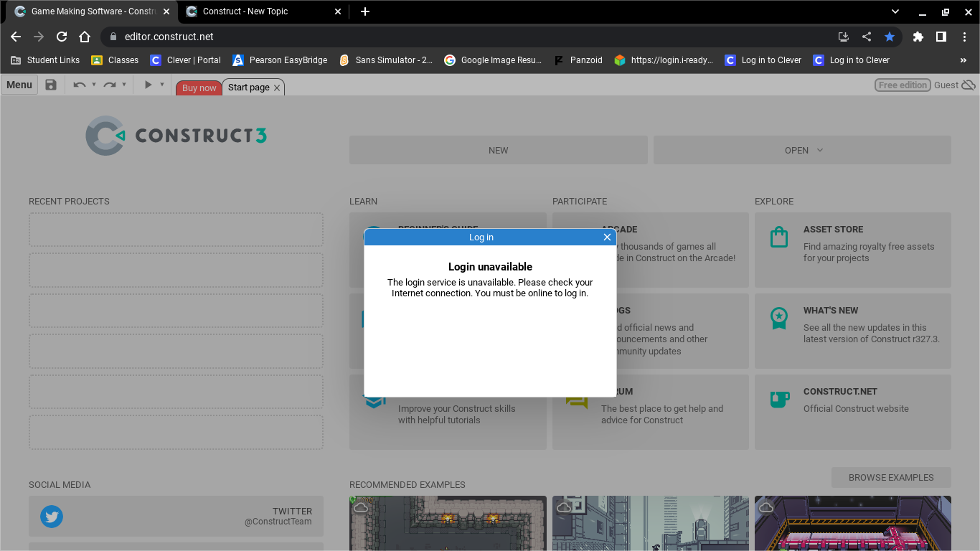Close the Log in dialog

[607, 237]
